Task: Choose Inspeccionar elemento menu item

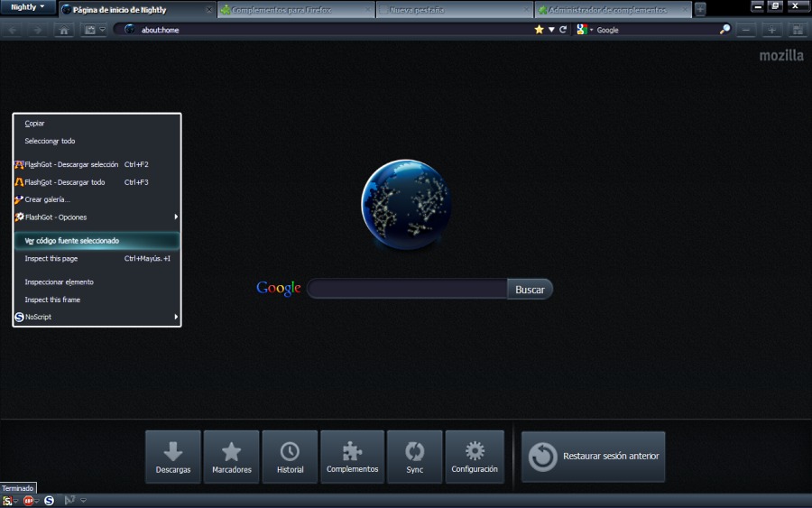Action: pos(97,282)
